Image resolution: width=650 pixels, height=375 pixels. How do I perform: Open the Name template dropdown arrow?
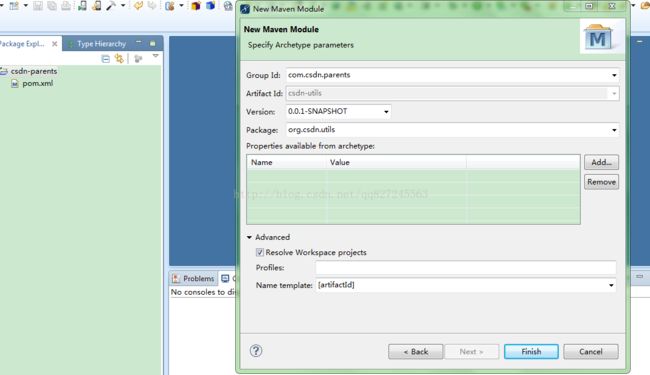(x=611, y=285)
